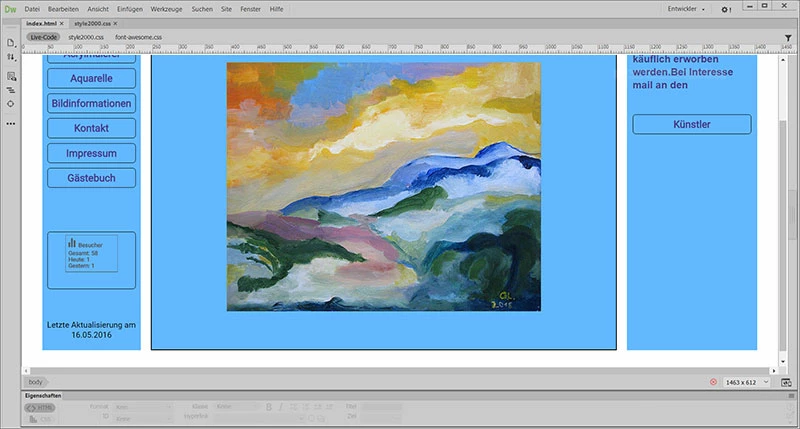Close the style2000.css document tab

[115, 23]
